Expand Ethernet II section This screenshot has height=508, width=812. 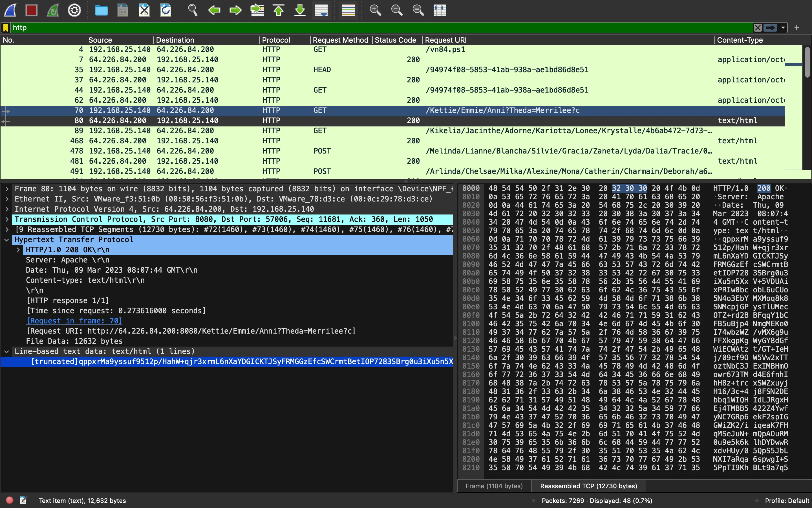click(7, 199)
